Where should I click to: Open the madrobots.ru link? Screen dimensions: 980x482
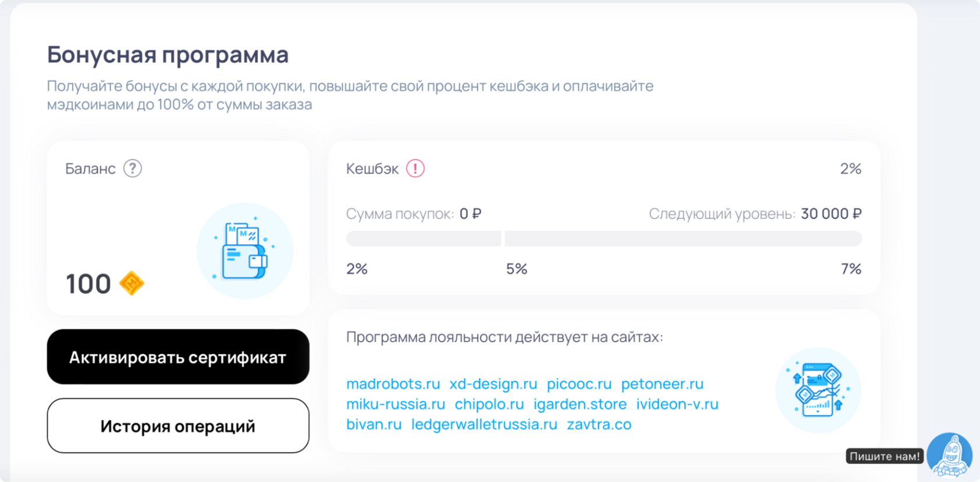(393, 384)
